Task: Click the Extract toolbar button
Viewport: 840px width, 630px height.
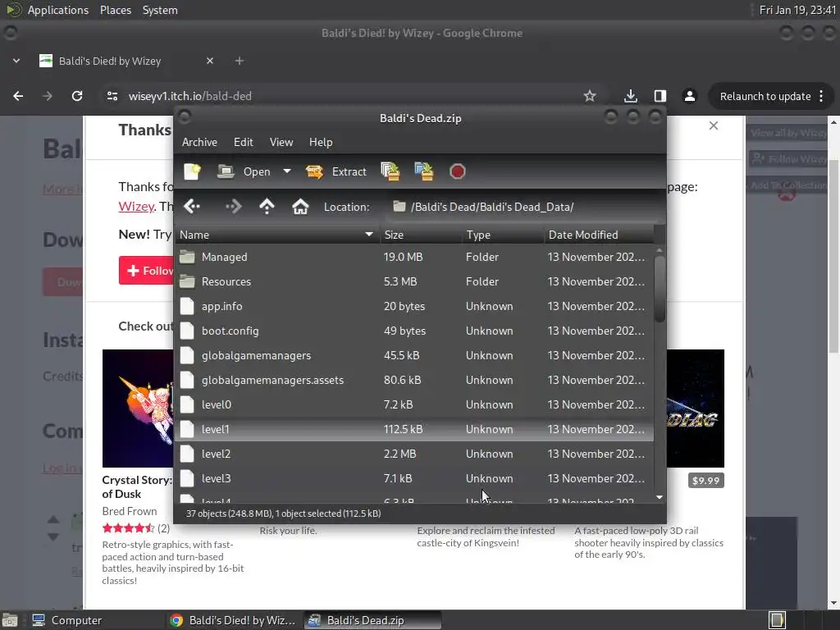Action: tap(336, 171)
